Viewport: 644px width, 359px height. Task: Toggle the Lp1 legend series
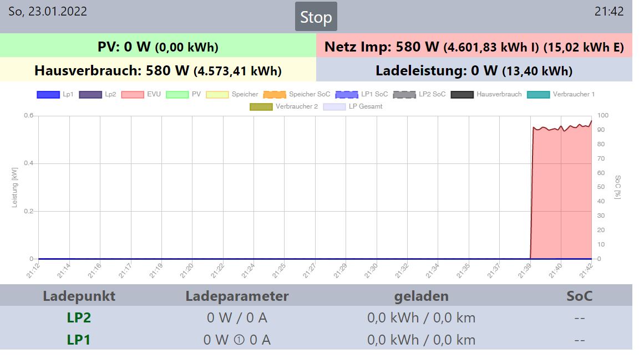point(55,94)
